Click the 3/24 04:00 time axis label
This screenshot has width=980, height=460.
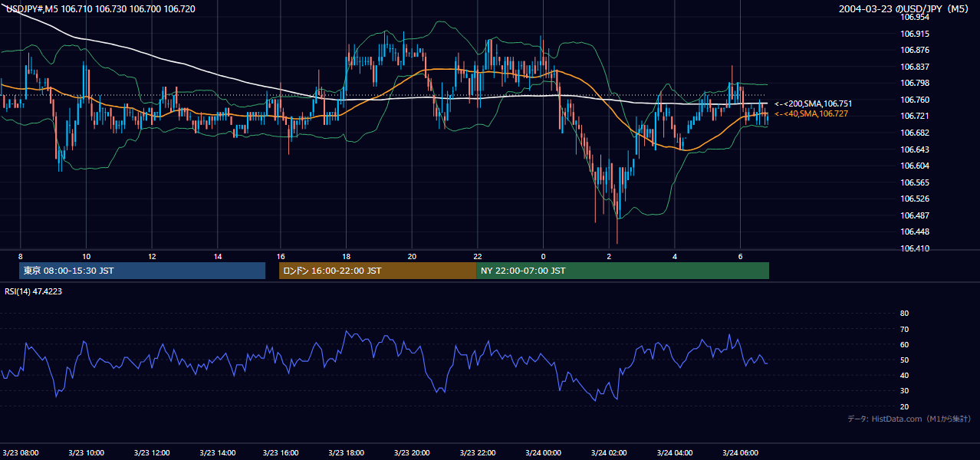click(675, 452)
